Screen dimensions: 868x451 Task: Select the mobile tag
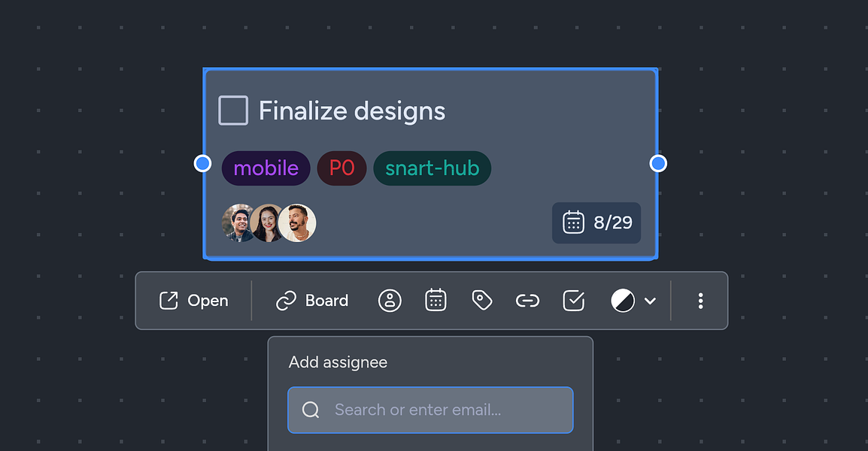click(x=266, y=168)
